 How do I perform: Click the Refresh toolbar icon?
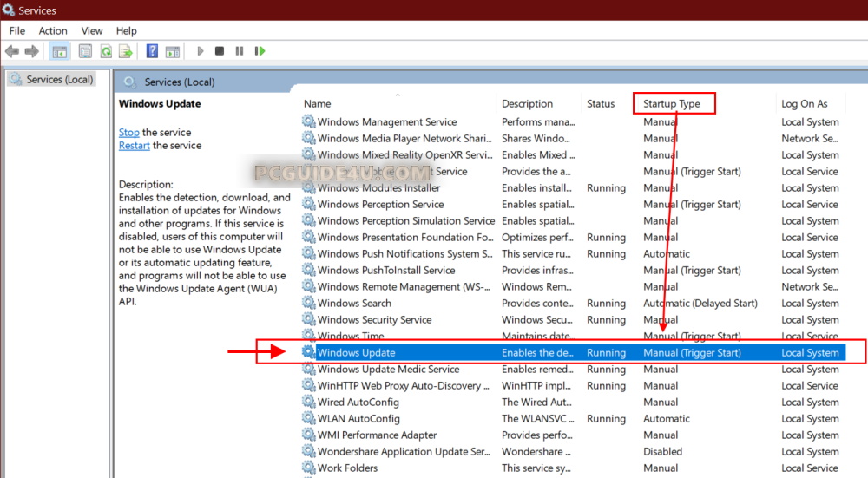click(x=106, y=51)
